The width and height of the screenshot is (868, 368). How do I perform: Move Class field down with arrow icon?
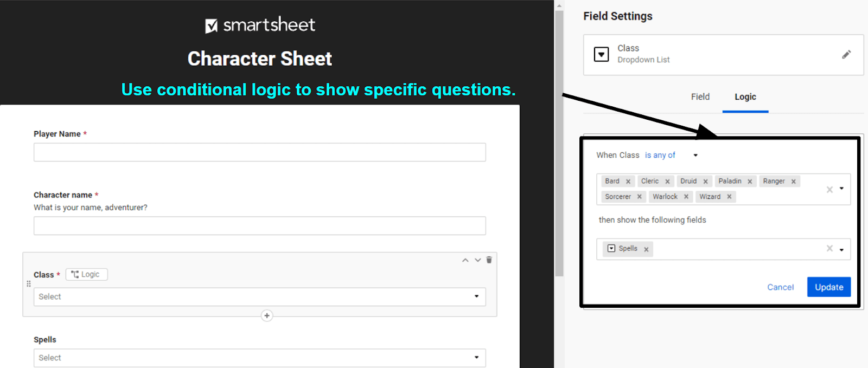(477, 260)
